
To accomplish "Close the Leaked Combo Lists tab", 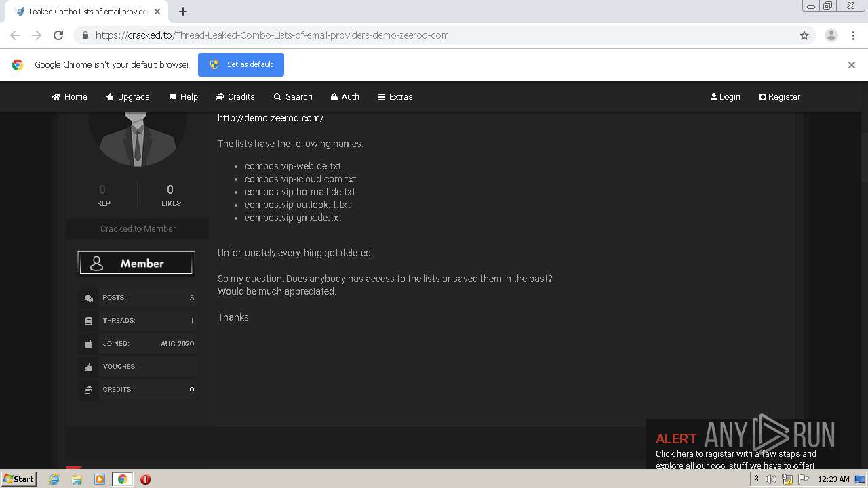I will pyautogui.click(x=157, y=12).
